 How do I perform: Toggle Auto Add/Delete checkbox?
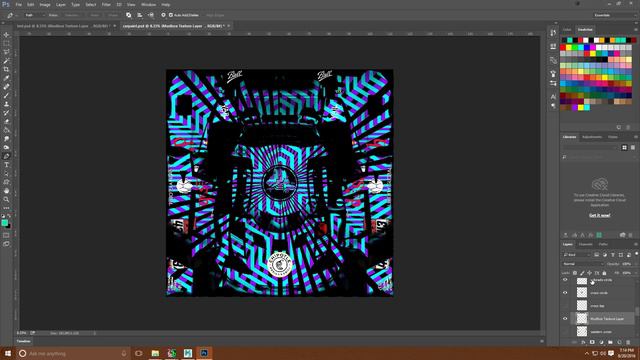171,15
